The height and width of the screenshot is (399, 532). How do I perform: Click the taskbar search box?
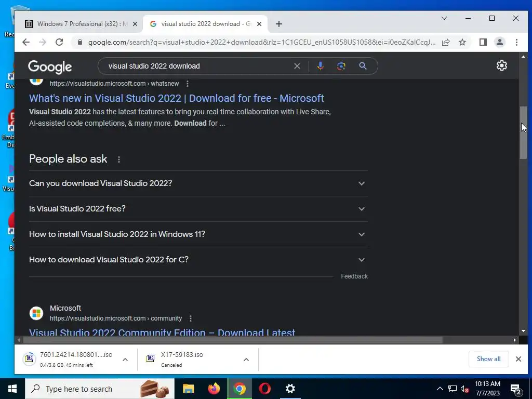(100, 389)
